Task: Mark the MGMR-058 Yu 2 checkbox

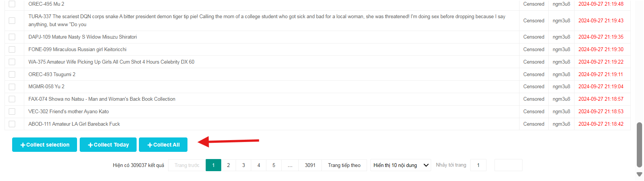Action: tap(12, 87)
